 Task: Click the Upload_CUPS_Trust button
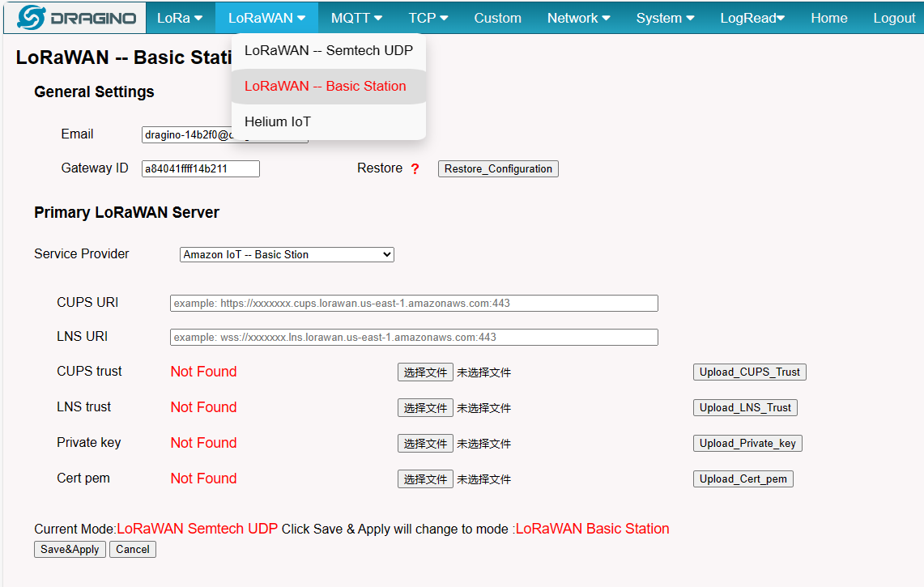(x=750, y=372)
